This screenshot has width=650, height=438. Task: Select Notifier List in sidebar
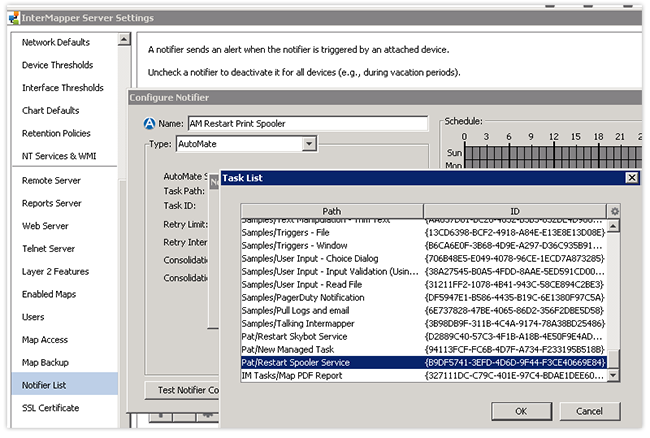tap(65, 385)
